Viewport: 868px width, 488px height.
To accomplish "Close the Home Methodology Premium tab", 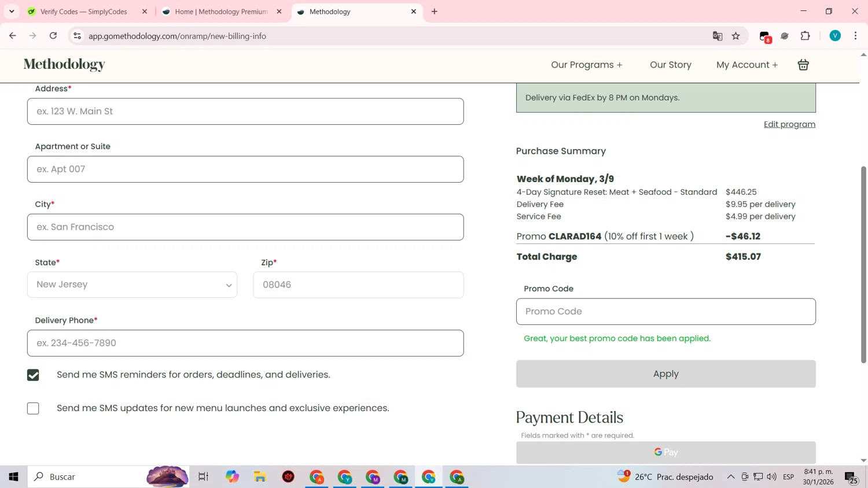I will click(x=279, y=12).
